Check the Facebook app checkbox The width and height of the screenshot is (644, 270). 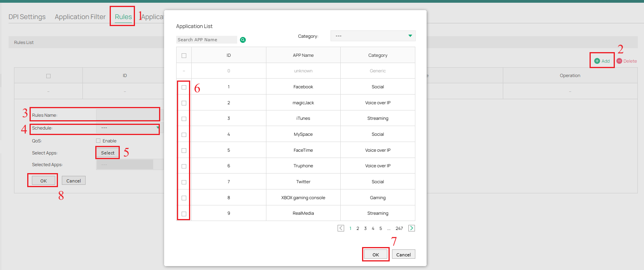pos(184,87)
